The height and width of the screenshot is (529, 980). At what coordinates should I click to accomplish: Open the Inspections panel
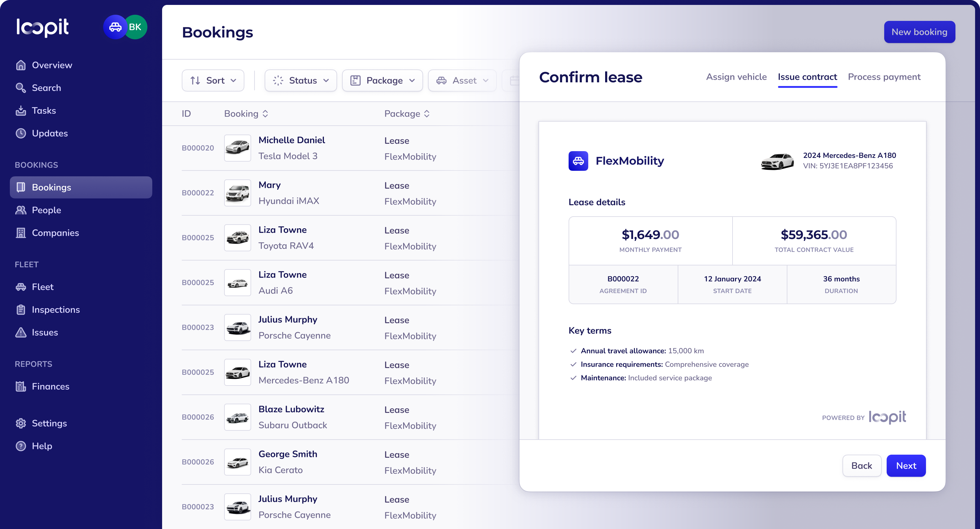[56, 309]
